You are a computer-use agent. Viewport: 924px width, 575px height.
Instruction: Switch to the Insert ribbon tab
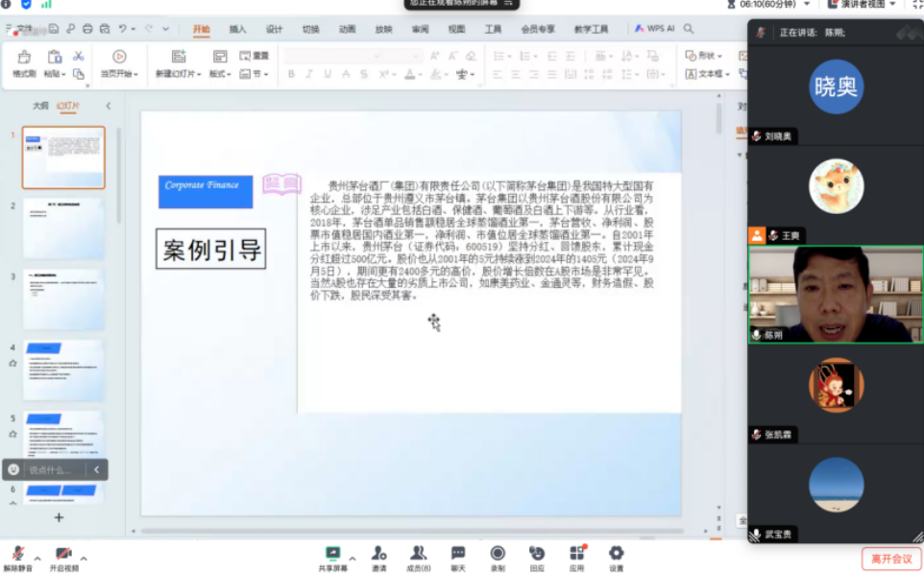[237, 30]
